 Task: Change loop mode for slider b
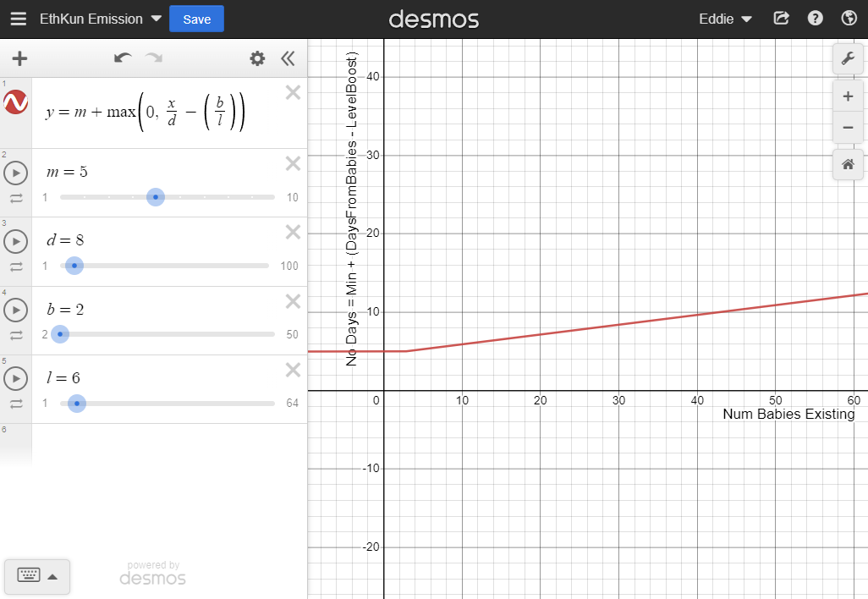[x=16, y=336]
